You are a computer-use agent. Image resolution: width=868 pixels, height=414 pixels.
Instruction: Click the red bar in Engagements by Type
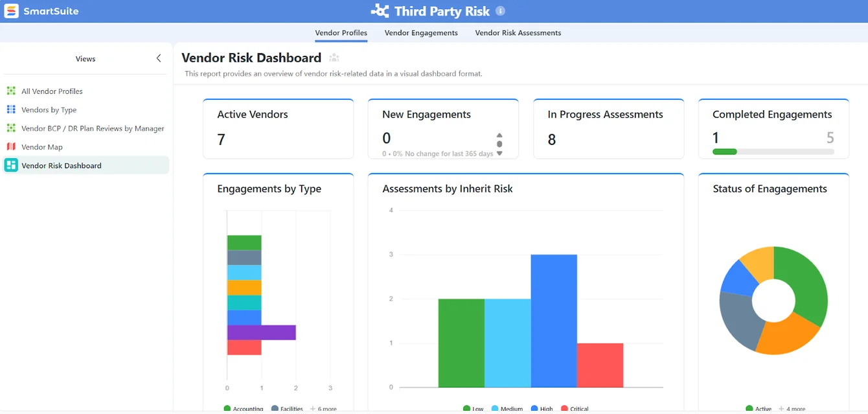[244, 347]
